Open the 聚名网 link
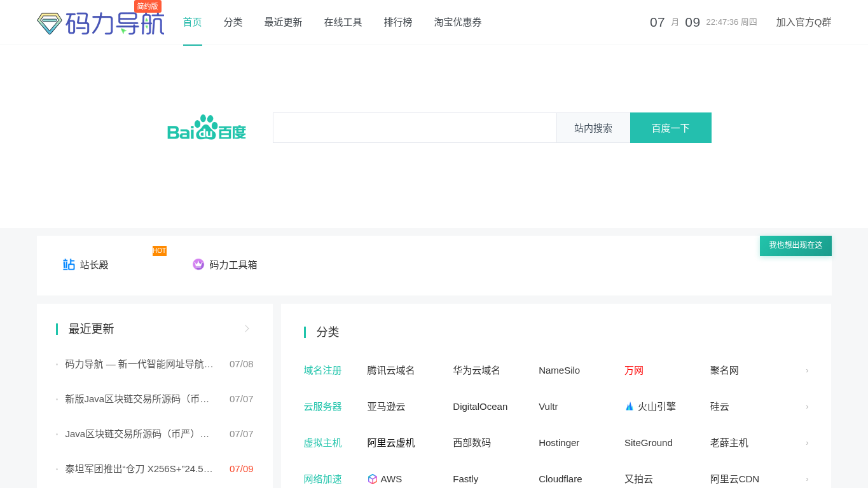 tap(725, 370)
